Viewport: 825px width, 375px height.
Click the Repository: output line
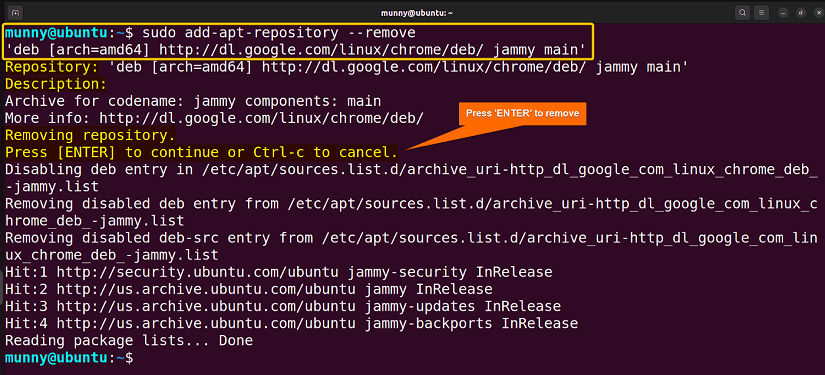347,67
